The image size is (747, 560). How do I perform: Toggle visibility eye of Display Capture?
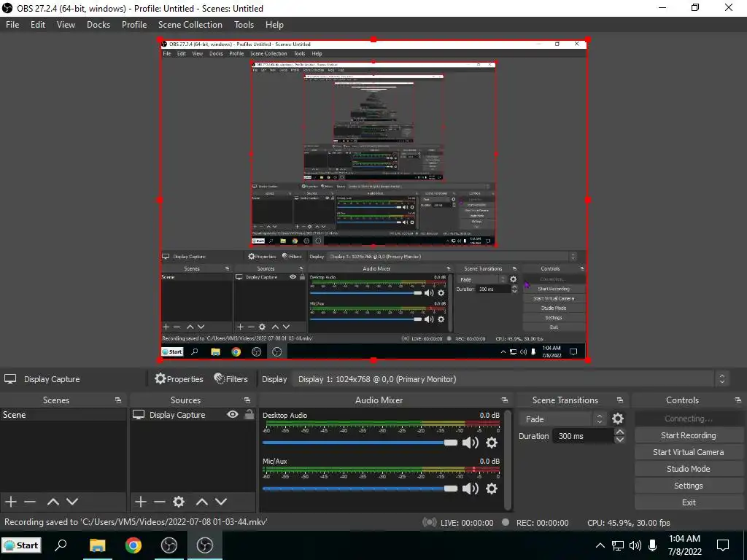(x=233, y=414)
